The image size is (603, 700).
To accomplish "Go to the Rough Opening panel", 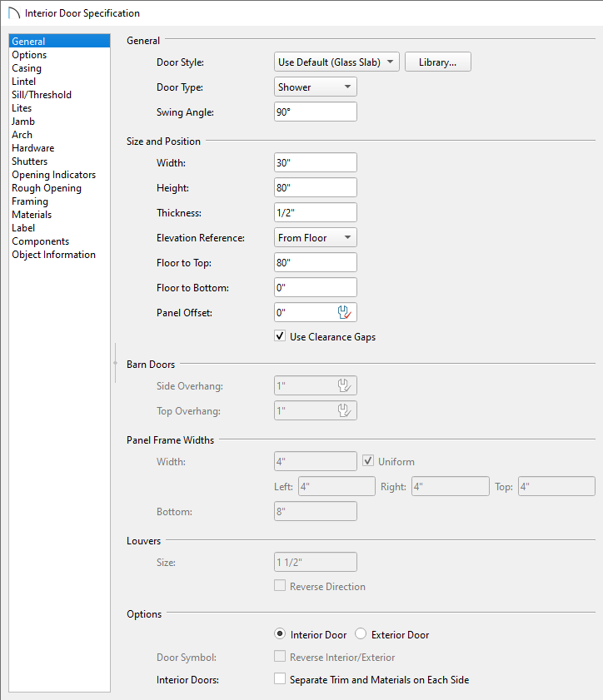I will (59, 188).
